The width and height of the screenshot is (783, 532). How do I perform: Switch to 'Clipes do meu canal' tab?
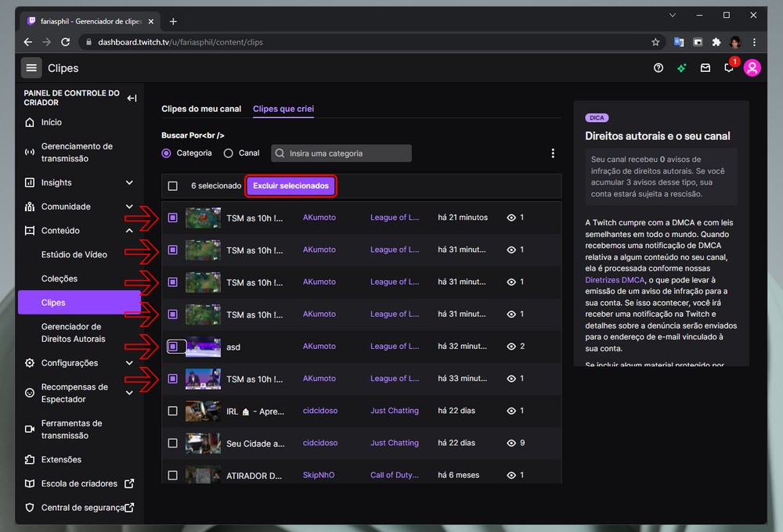201,109
